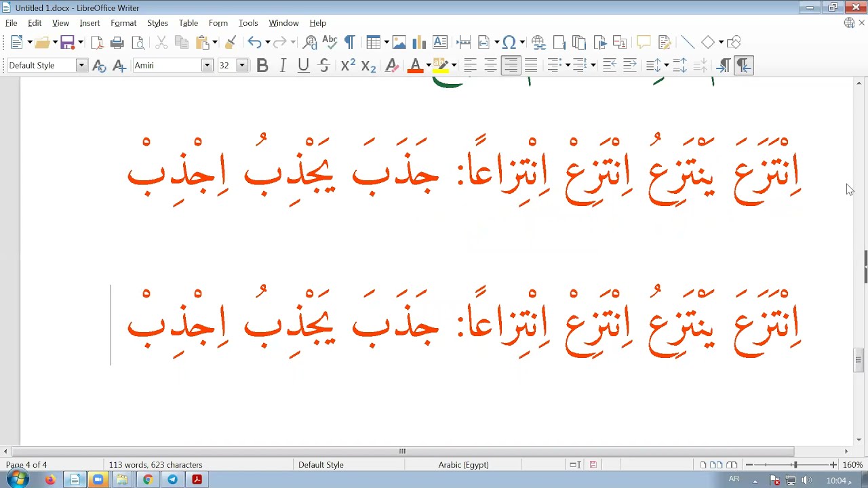Toggle underline formatting
Viewport: 868px width, 488px height.
click(x=303, y=65)
